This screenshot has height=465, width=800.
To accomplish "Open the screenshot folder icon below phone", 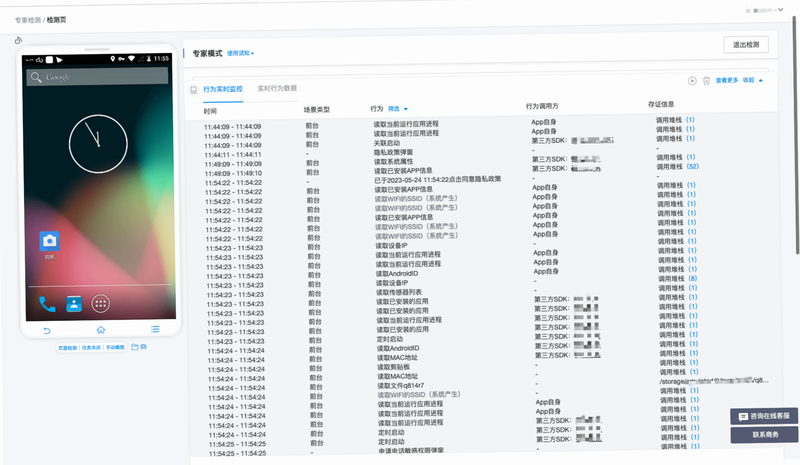I will click(135, 347).
